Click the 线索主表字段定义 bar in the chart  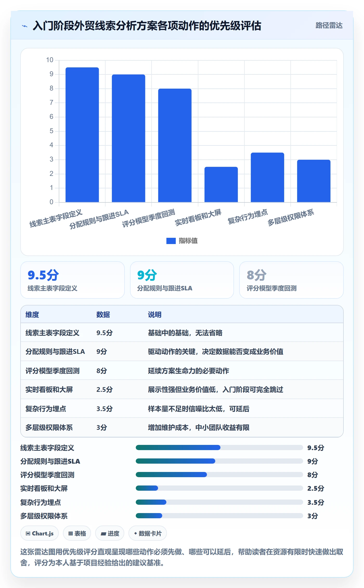point(82,135)
